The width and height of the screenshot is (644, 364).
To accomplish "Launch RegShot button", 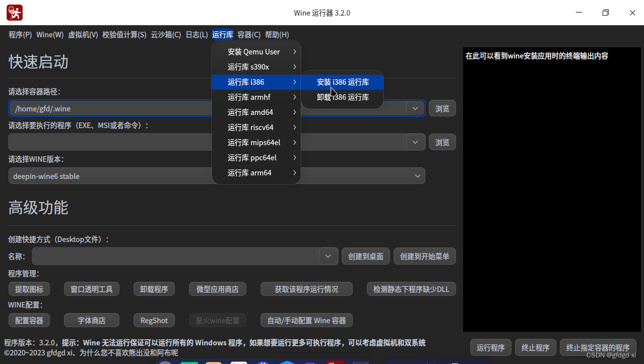I will (154, 320).
